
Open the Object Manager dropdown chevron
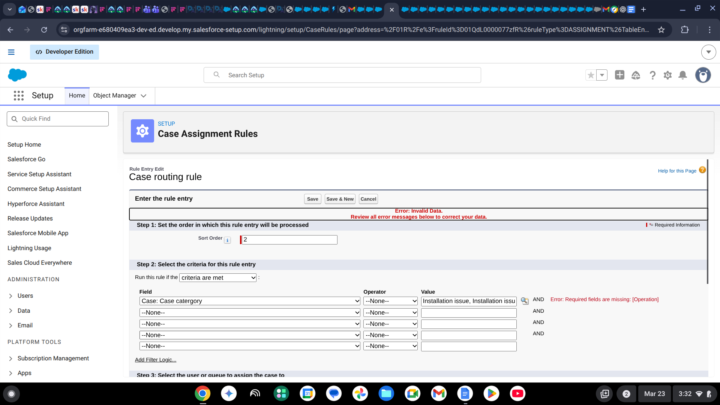[144, 96]
